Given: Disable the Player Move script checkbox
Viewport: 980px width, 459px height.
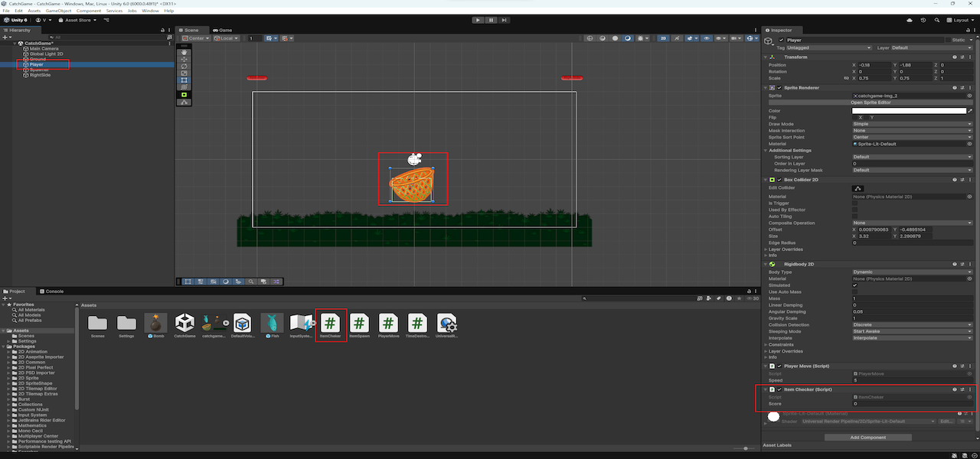Looking at the screenshot, I should click(779, 366).
